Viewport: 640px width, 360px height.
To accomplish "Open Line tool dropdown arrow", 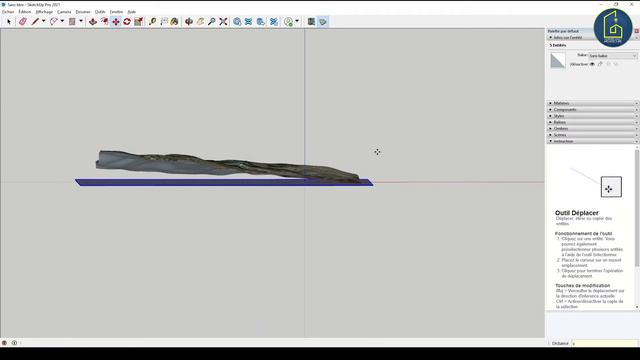I will point(44,21).
